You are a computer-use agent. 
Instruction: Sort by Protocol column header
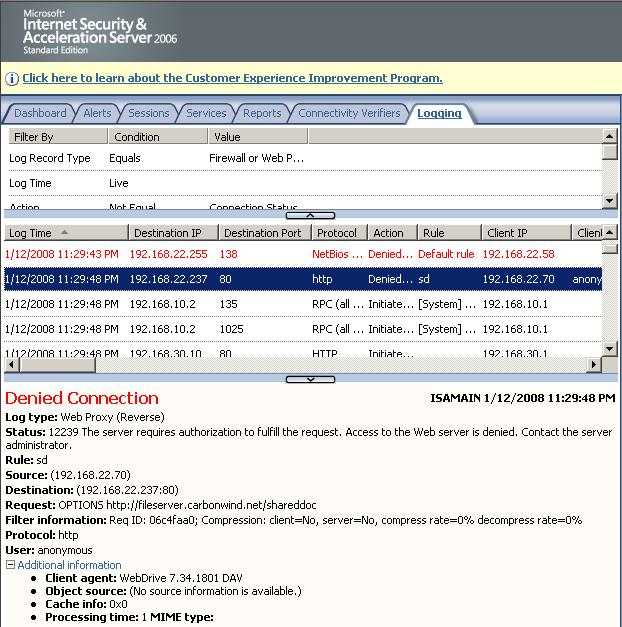click(339, 233)
